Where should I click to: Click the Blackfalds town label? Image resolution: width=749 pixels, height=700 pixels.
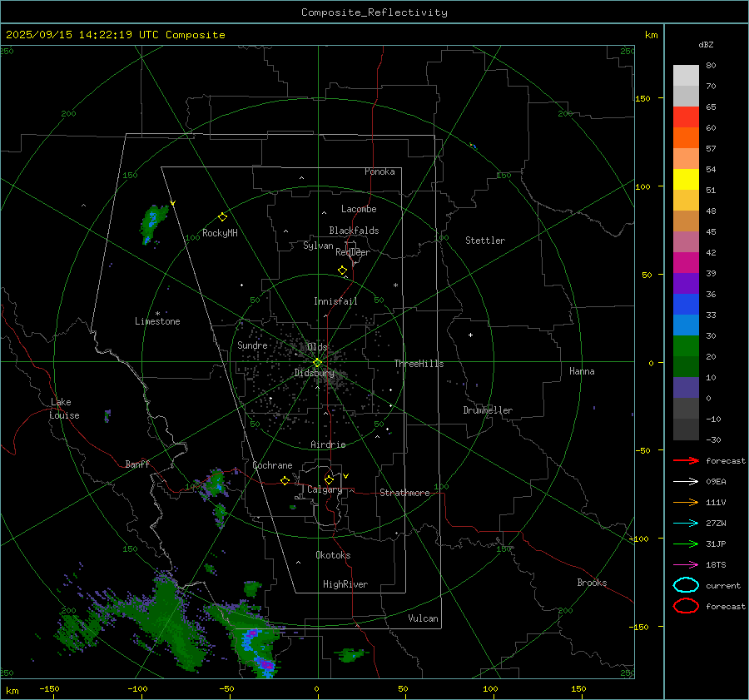[354, 231]
